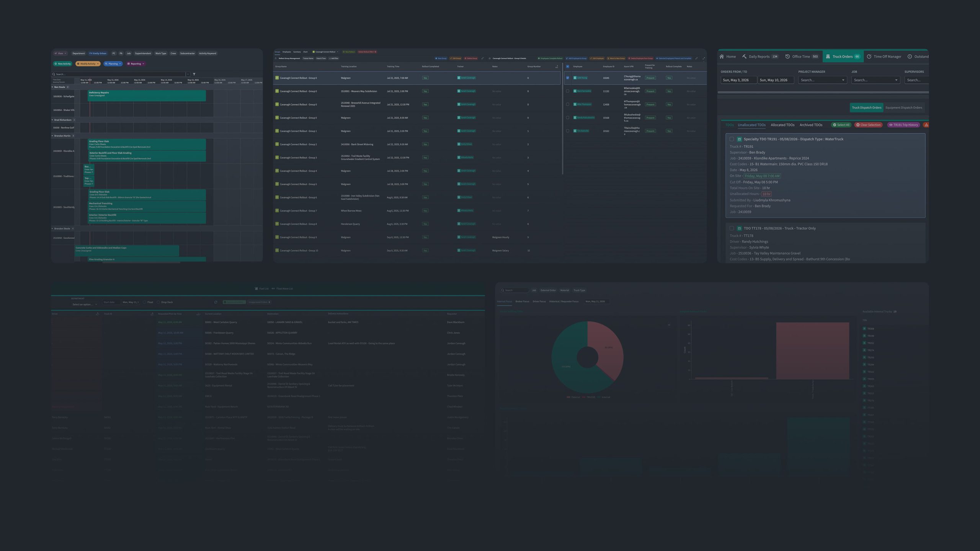Open the Planning dropdown button
The width and height of the screenshot is (980, 551).
click(x=113, y=64)
